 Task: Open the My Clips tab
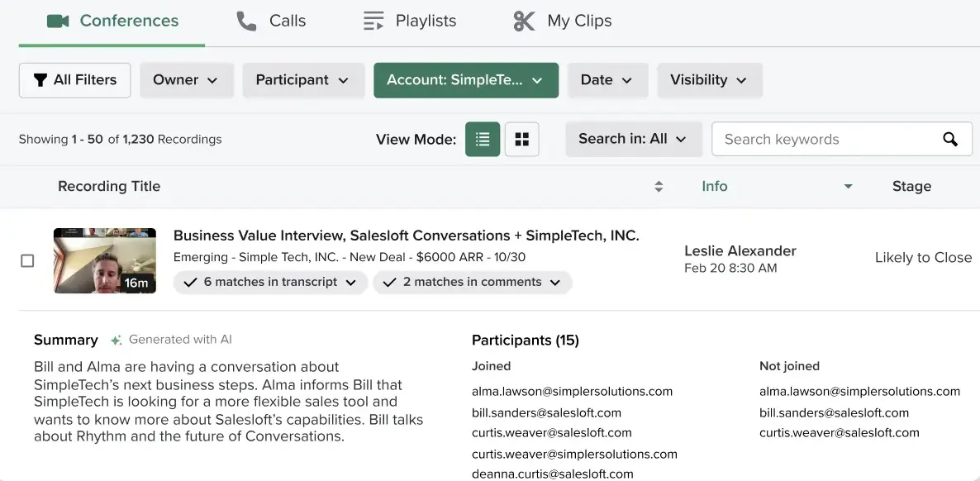click(563, 21)
